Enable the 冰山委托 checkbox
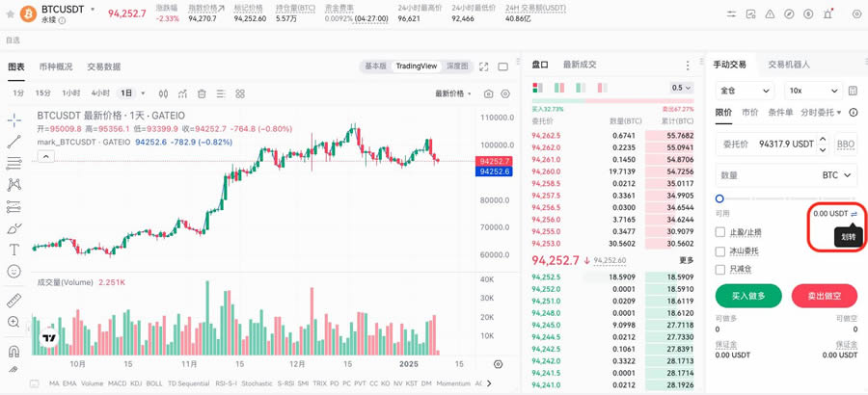 click(720, 251)
